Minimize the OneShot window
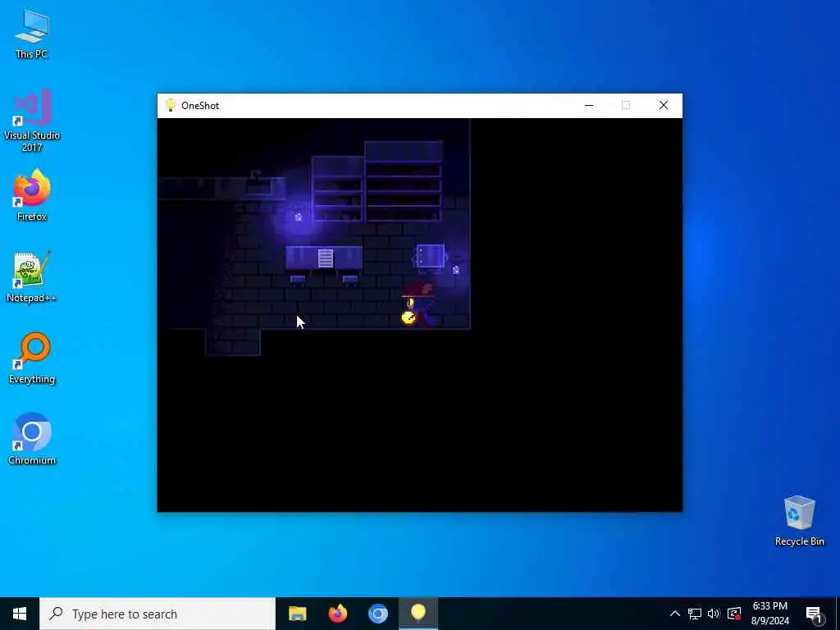Viewport: 840px width, 630px height. point(589,106)
